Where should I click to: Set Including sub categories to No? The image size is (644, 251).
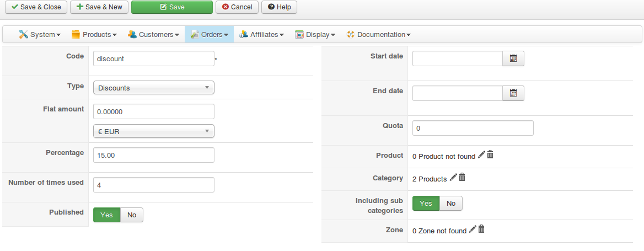451,203
